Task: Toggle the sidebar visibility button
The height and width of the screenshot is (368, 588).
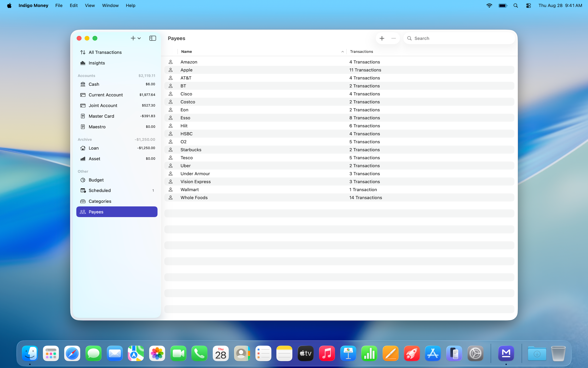Action: (153, 38)
